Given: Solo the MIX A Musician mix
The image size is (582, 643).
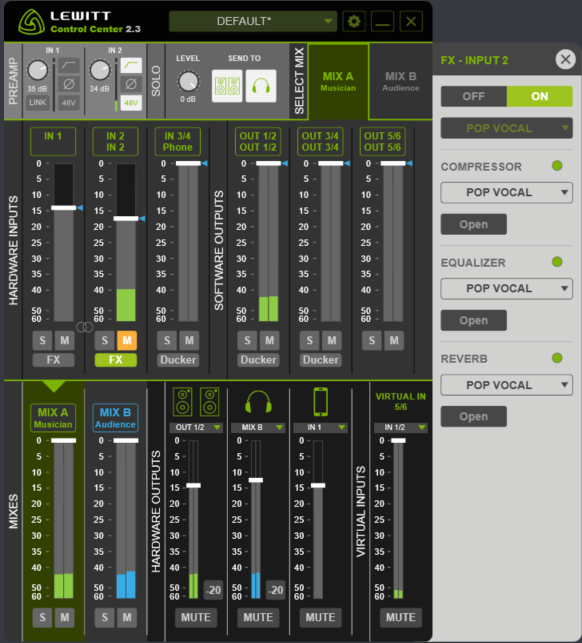Looking at the screenshot, I should pos(42,617).
